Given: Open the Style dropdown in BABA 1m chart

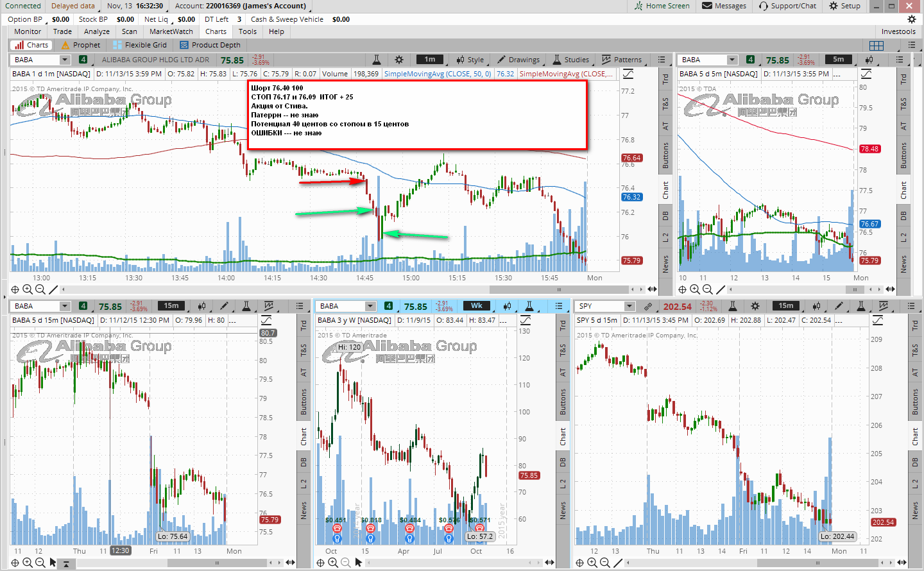Looking at the screenshot, I should [470, 60].
